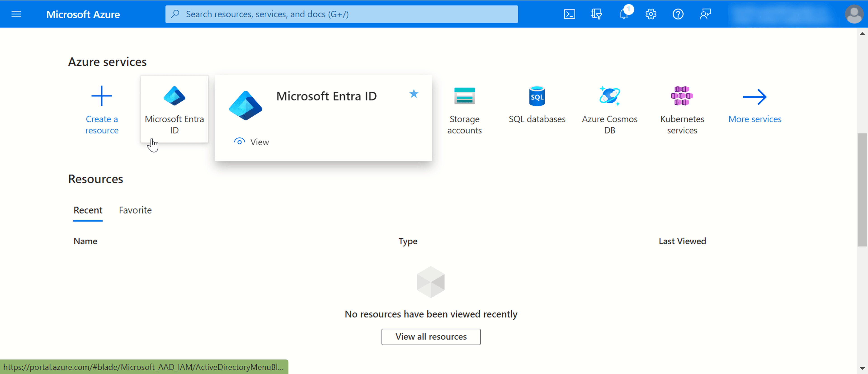Viewport: 868px width, 374px height.
Task: Click the eye icon beside View
Action: click(x=239, y=142)
